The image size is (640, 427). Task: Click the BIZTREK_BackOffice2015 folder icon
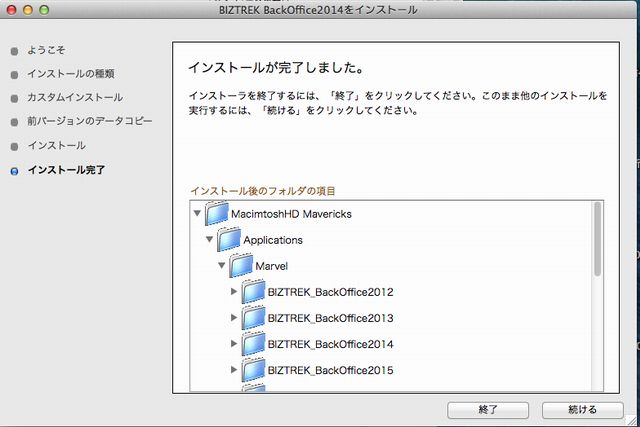pos(253,370)
